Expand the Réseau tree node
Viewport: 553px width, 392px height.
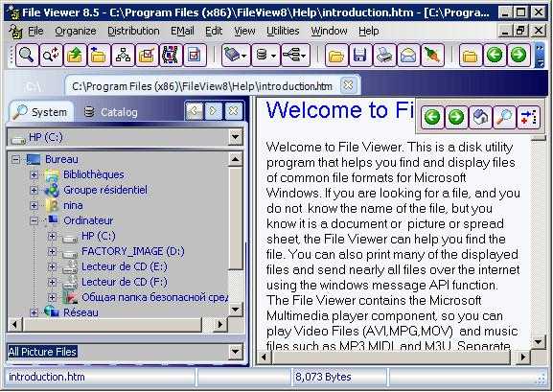coord(34,312)
